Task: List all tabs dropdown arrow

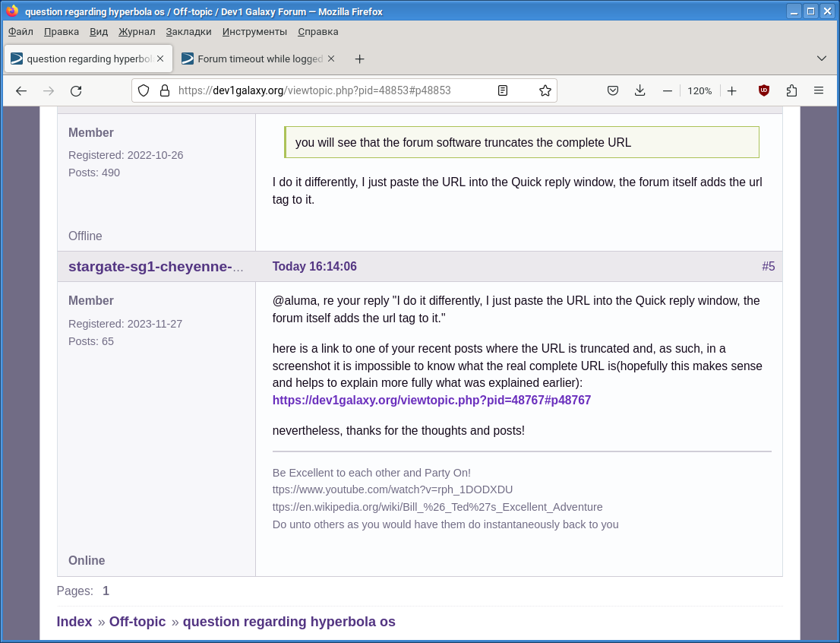Action: pyautogui.click(x=821, y=59)
